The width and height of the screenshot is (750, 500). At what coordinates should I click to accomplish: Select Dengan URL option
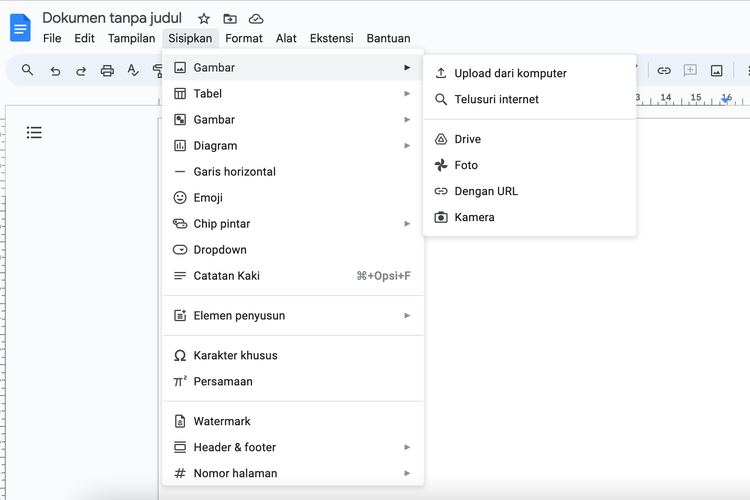pos(486,191)
